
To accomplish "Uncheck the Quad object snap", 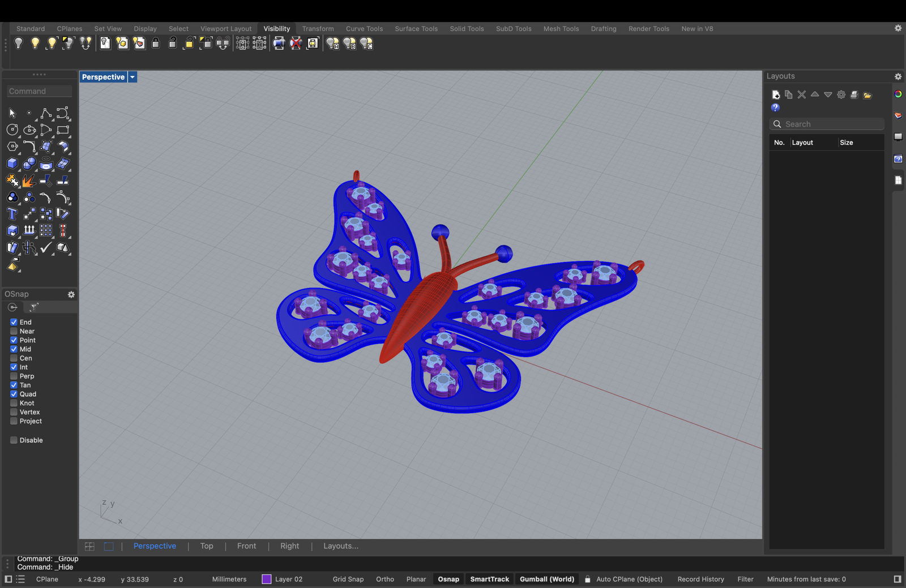I will (14, 394).
